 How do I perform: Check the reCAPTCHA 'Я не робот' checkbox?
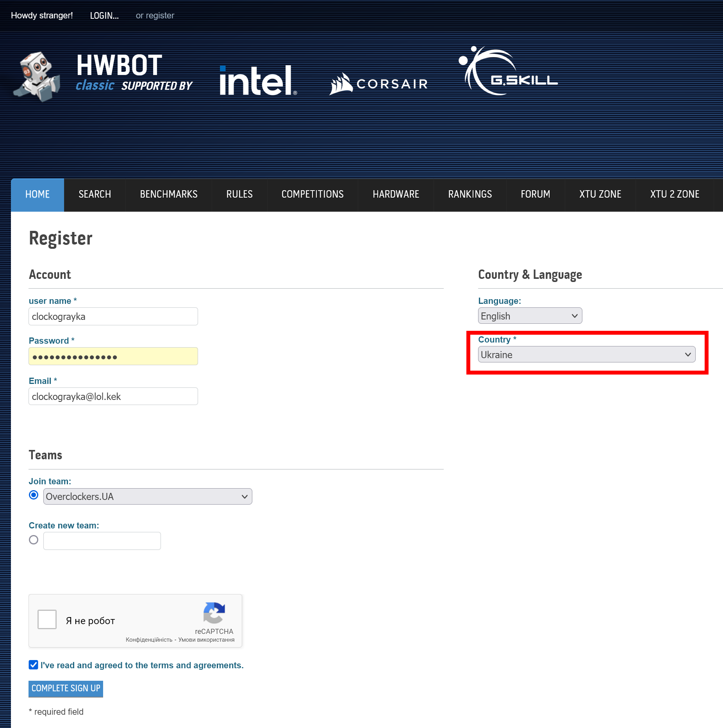point(47,619)
